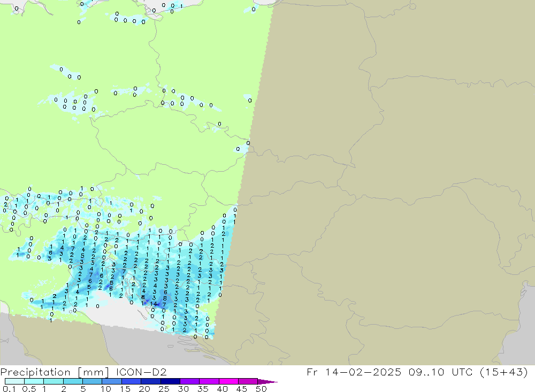
Task: Click the legend label "20"
Action: (144, 389)
